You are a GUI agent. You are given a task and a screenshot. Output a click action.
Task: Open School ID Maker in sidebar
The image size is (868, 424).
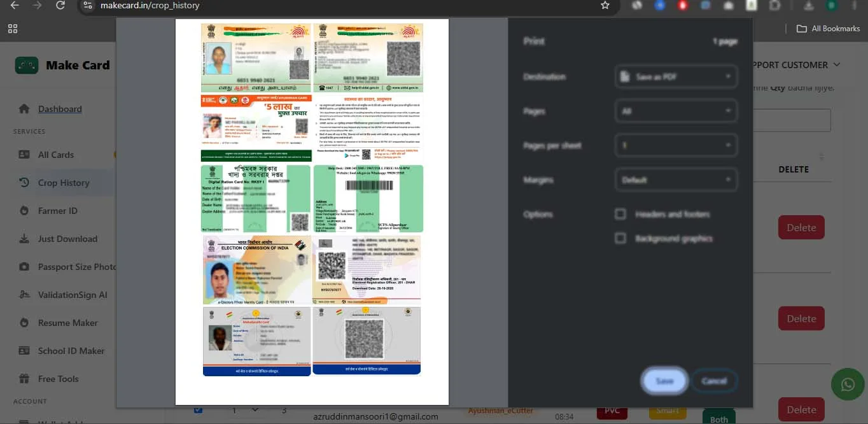point(71,351)
